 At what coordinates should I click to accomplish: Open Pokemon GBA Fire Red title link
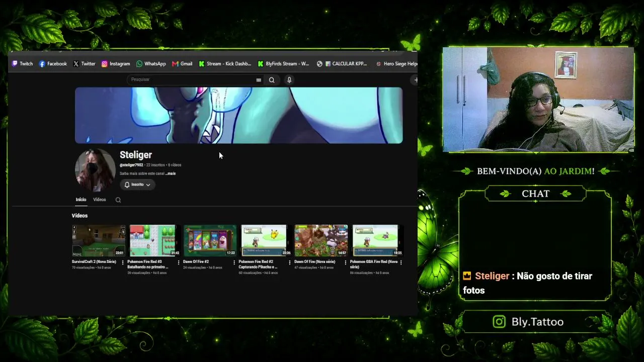(374, 264)
